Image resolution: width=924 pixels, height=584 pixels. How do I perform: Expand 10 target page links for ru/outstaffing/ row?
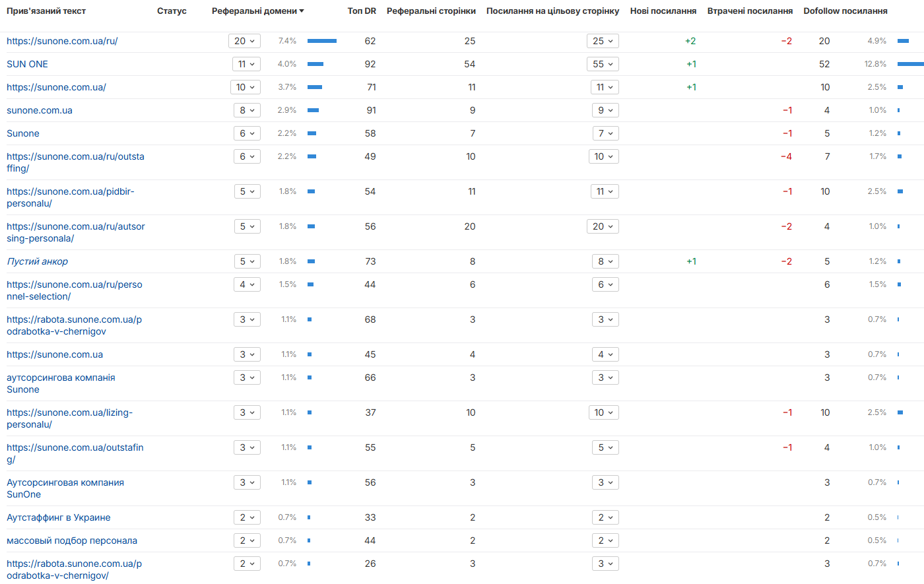604,156
